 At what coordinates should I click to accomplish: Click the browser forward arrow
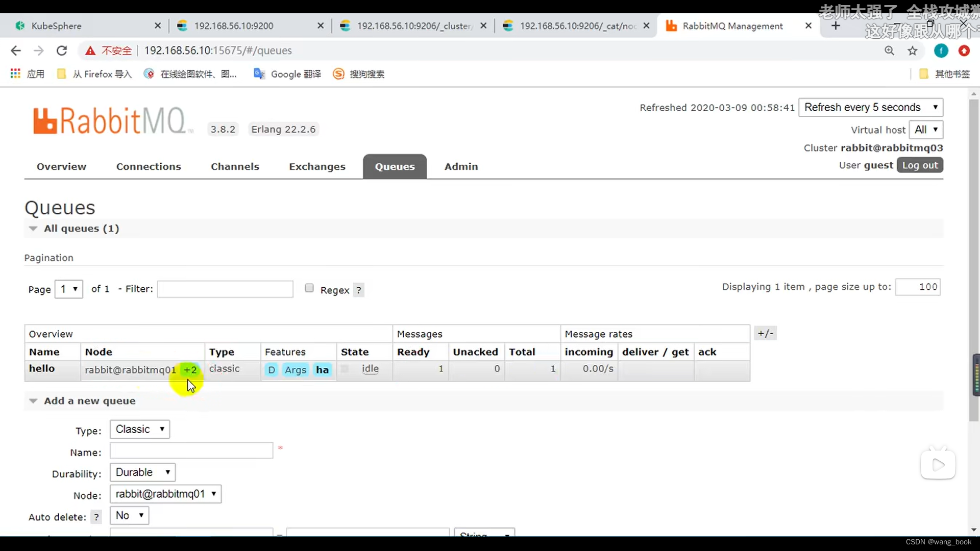39,51
